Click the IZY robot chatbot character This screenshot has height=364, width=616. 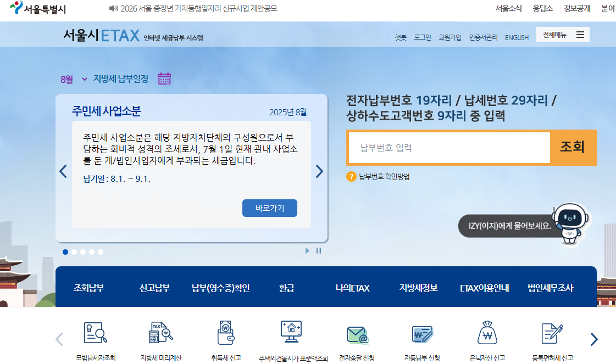tap(570, 224)
